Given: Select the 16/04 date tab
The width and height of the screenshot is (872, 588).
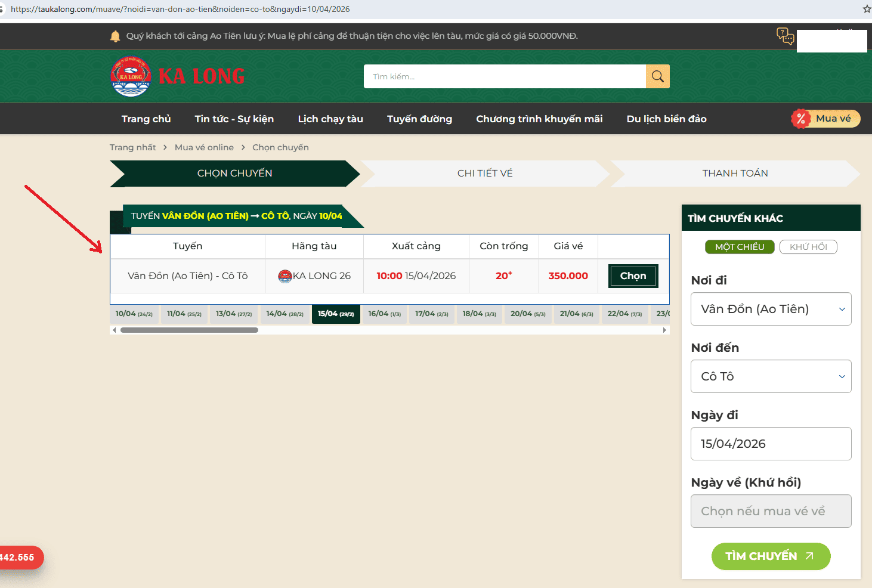Looking at the screenshot, I should point(384,314).
